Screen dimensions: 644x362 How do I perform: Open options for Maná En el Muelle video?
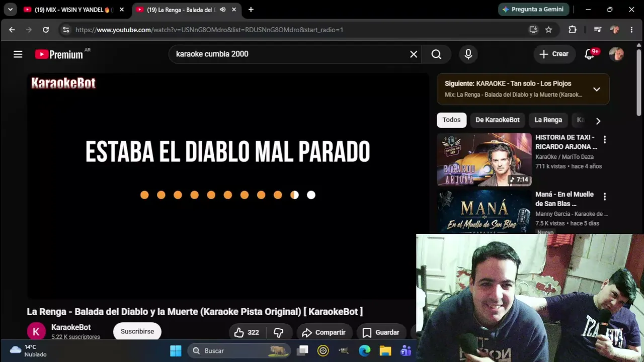(605, 197)
